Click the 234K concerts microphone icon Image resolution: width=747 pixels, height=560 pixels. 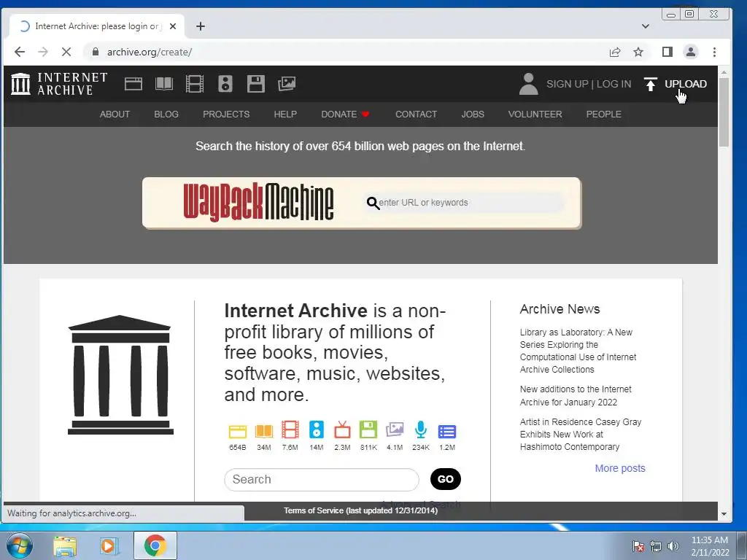(421, 429)
